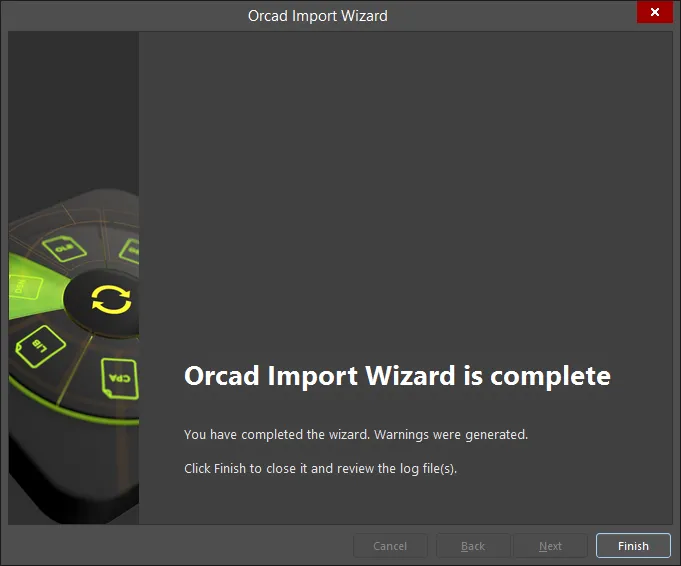Click Finish to close the wizard
Image resolution: width=681 pixels, height=566 pixels.
click(x=633, y=546)
